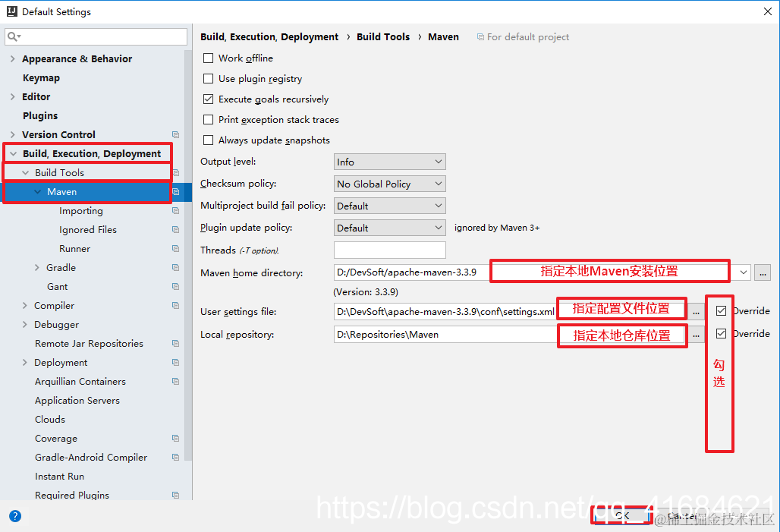Click Build, Execution, Deployment breadcrumb
This screenshot has height=532, width=780.
269,37
